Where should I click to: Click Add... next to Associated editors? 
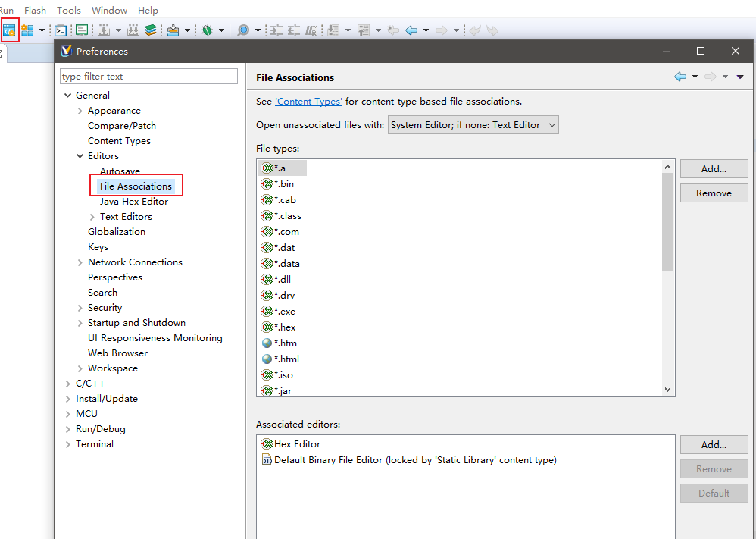tap(714, 444)
